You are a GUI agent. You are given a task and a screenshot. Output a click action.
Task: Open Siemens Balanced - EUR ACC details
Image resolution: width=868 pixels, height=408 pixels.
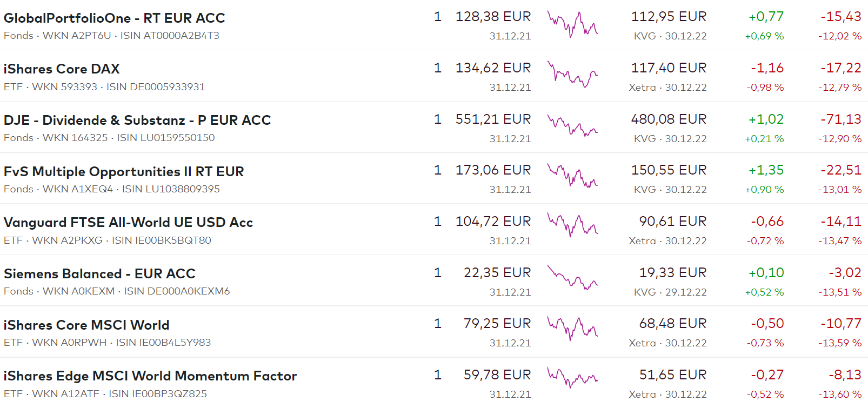[x=99, y=273]
